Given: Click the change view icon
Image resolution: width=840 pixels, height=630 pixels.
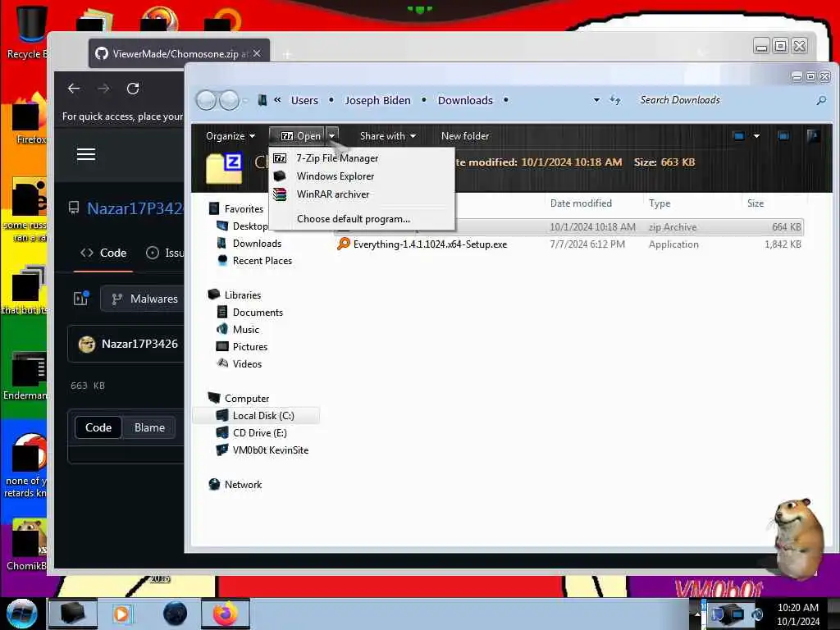Looking at the screenshot, I should pyautogui.click(x=739, y=136).
